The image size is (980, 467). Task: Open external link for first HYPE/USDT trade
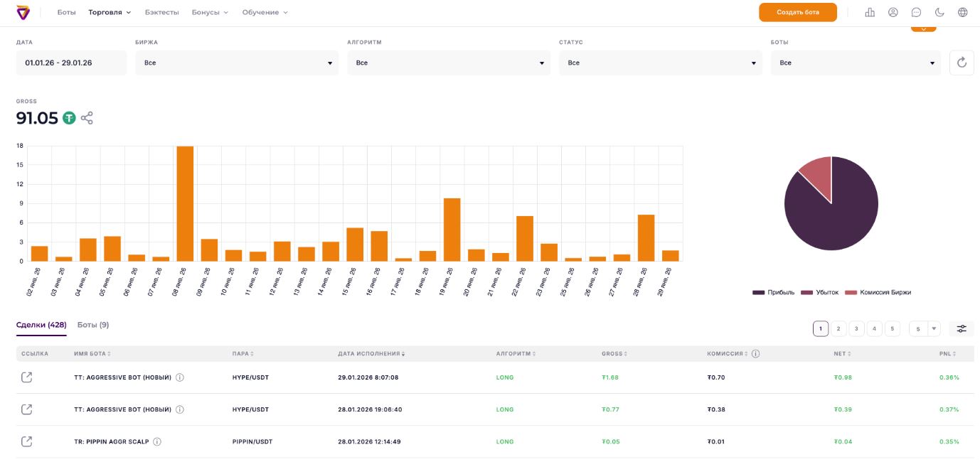tap(26, 377)
